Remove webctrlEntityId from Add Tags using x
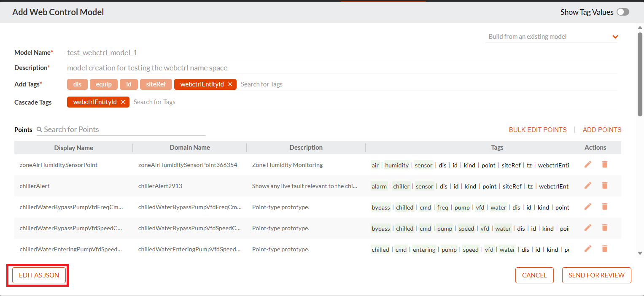This screenshot has height=296, width=644. point(230,84)
